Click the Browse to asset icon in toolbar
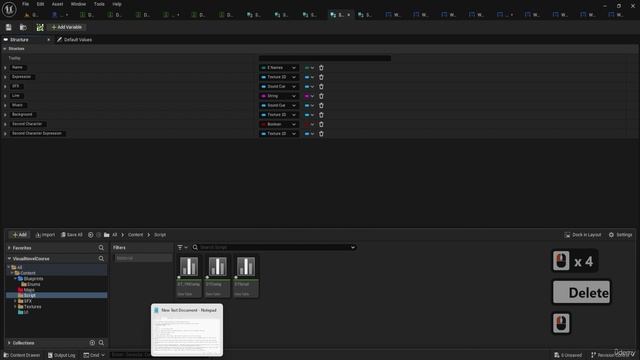The height and width of the screenshot is (360, 640). click(23, 27)
